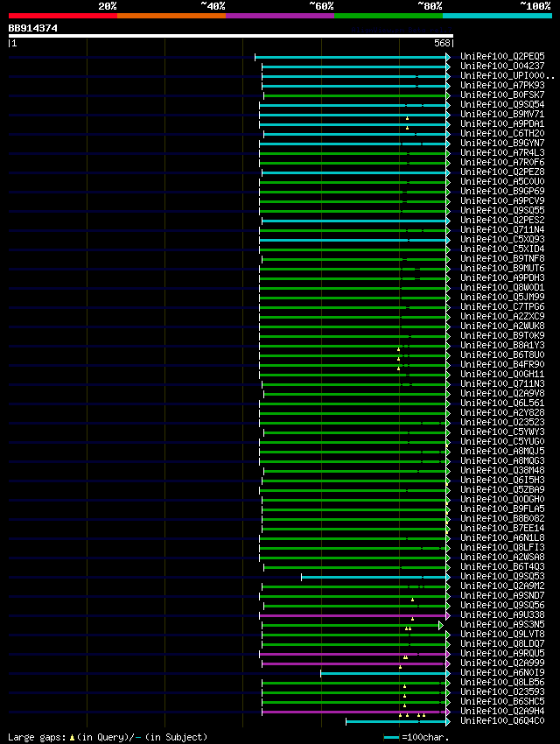Click UniRef100_Q8LFI3 label
The image size is (560, 744).
(x=502, y=548)
